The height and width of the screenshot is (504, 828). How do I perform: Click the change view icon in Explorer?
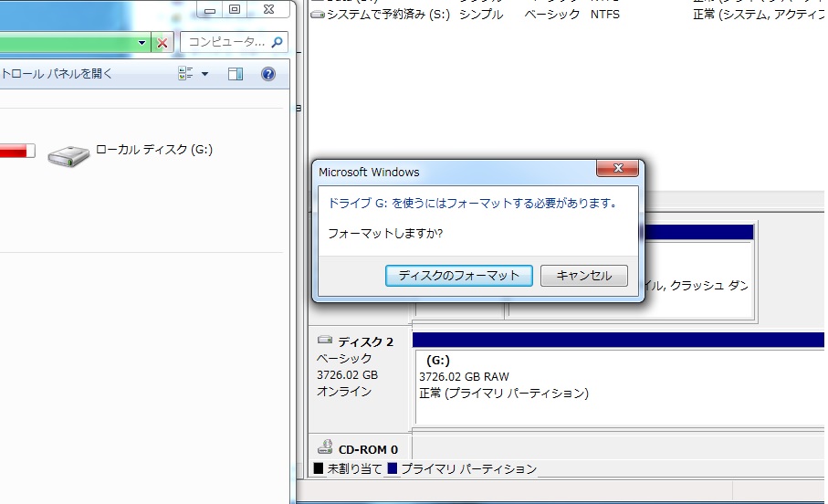pos(185,73)
